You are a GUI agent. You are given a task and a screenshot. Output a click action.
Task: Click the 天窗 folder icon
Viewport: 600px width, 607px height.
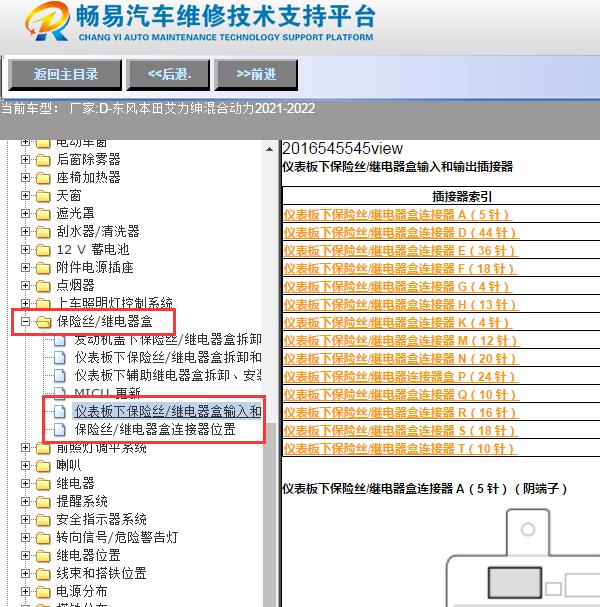(43, 196)
